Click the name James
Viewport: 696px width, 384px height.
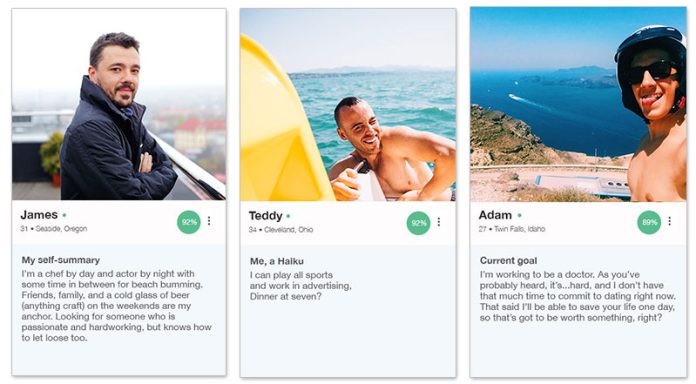[x=39, y=215]
